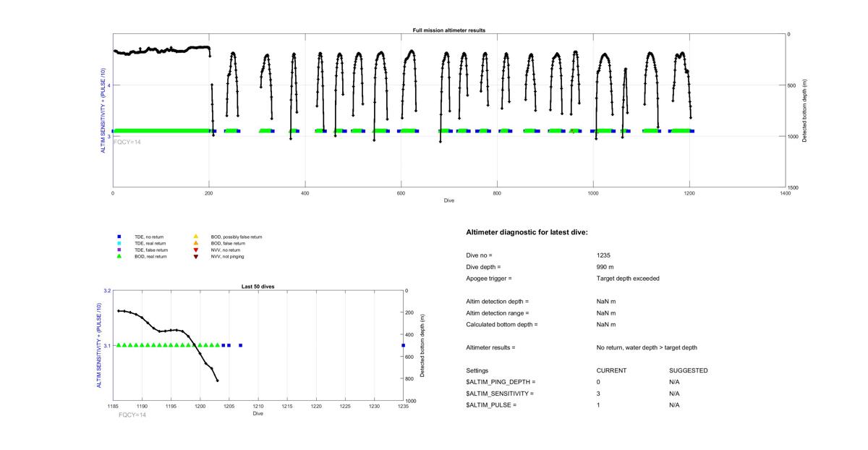Click the 'Dive no =' label
The width and height of the screenshot is (868, 450).
pos(479,255)
